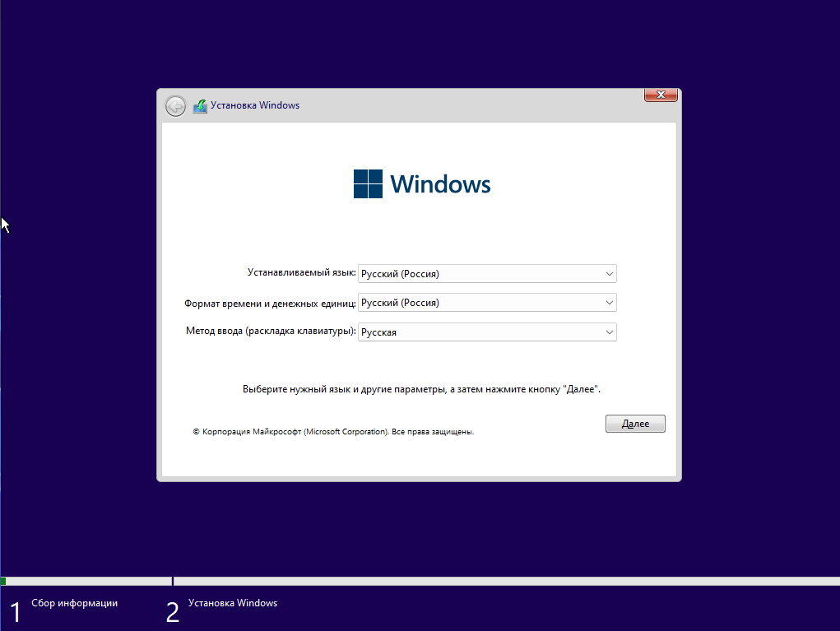Click the large step number 2
840x631 pixels.
(172, 612)
